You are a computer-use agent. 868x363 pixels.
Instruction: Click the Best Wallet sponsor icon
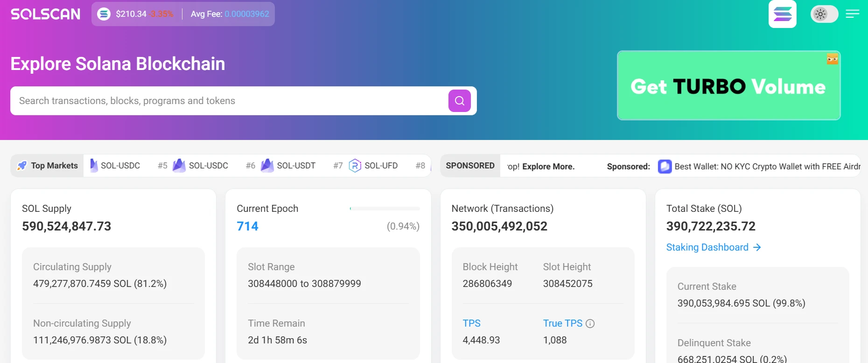[665, 167]
